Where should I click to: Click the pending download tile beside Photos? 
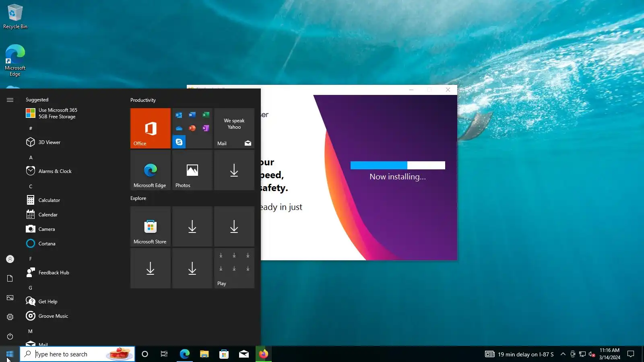click(234, 170)
